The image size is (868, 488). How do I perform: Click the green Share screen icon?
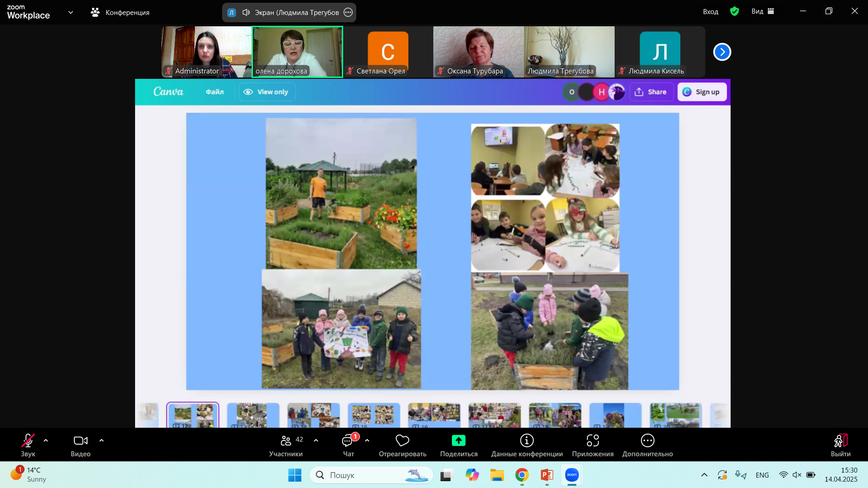(458, 441)
